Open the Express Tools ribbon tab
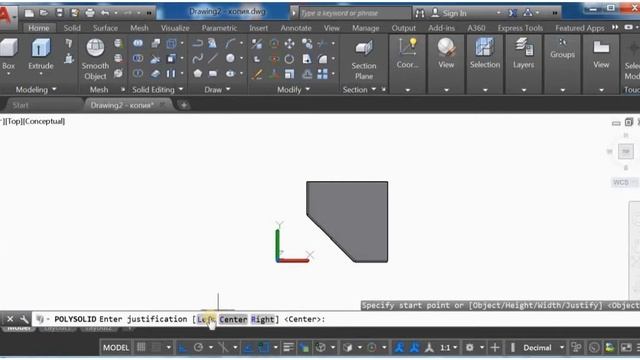640x360 pixels. pyautogui.click(x=520, y=28)
